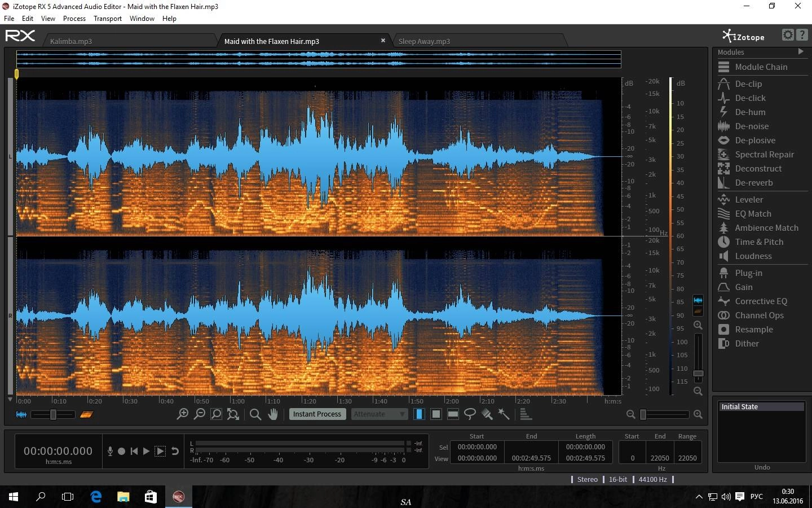This screenshot has height=508, width=812.
Task: Select Initial State in undo history
Action: (761, 406)
